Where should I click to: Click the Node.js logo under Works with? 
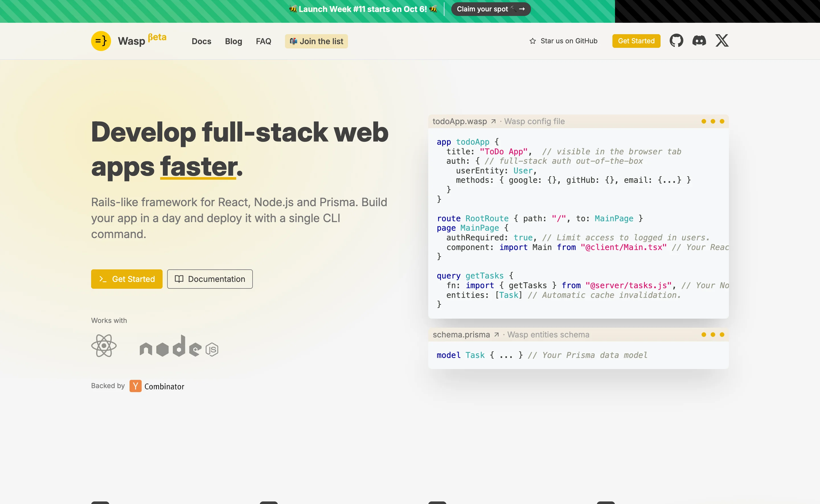[179, 346]
